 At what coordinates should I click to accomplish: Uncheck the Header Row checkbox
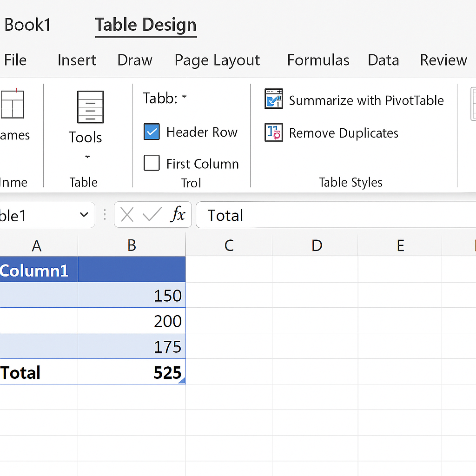coord(152,132)
